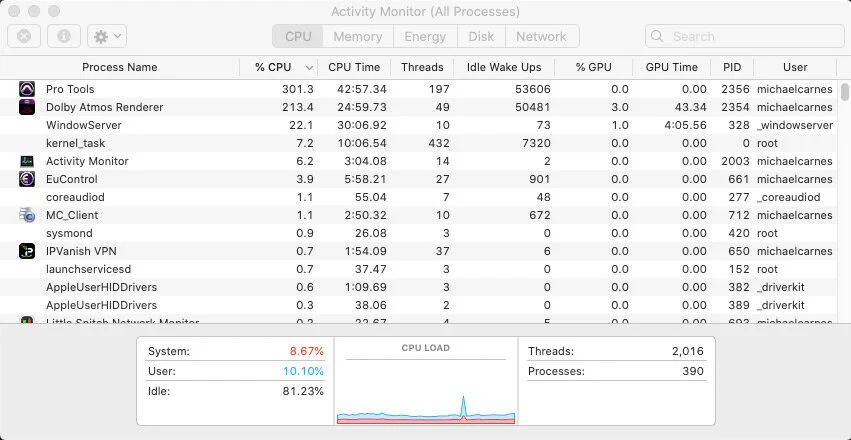Sort by Process Name column header
Viewport: 851px width, 440px height.
point(119,67)
